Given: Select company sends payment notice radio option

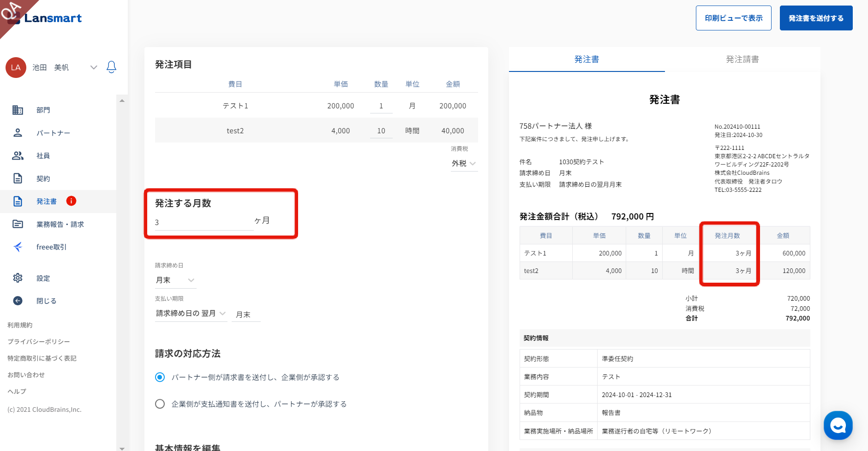Looking at the screenshot, I should (160, 404).
